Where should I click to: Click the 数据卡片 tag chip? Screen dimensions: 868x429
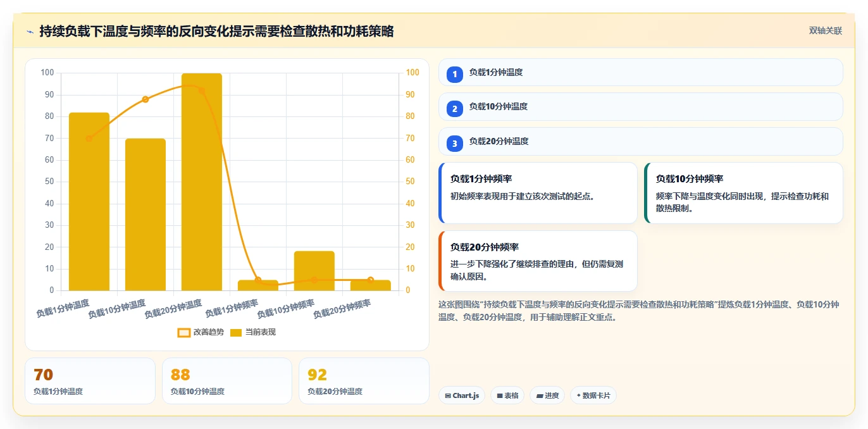(593, 395)
